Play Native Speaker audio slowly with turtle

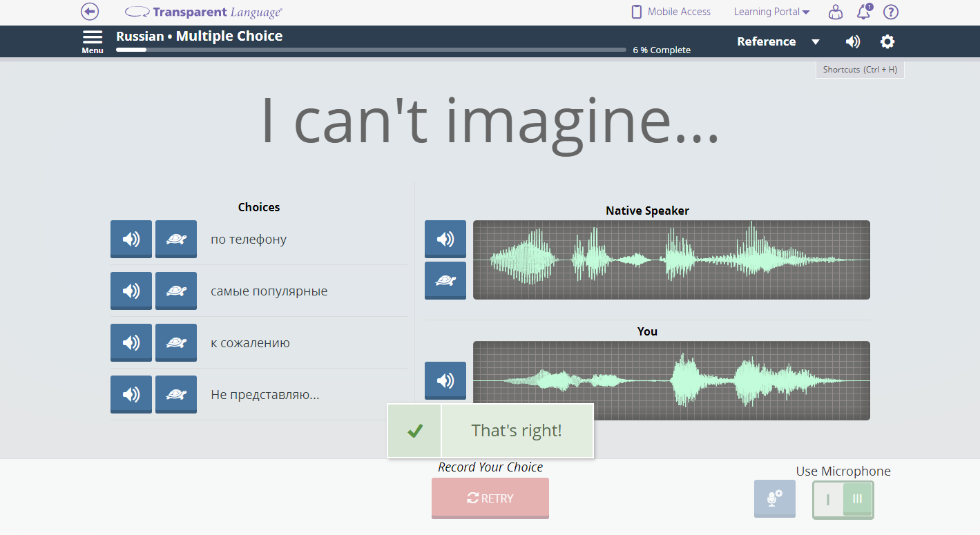point(445,280)
